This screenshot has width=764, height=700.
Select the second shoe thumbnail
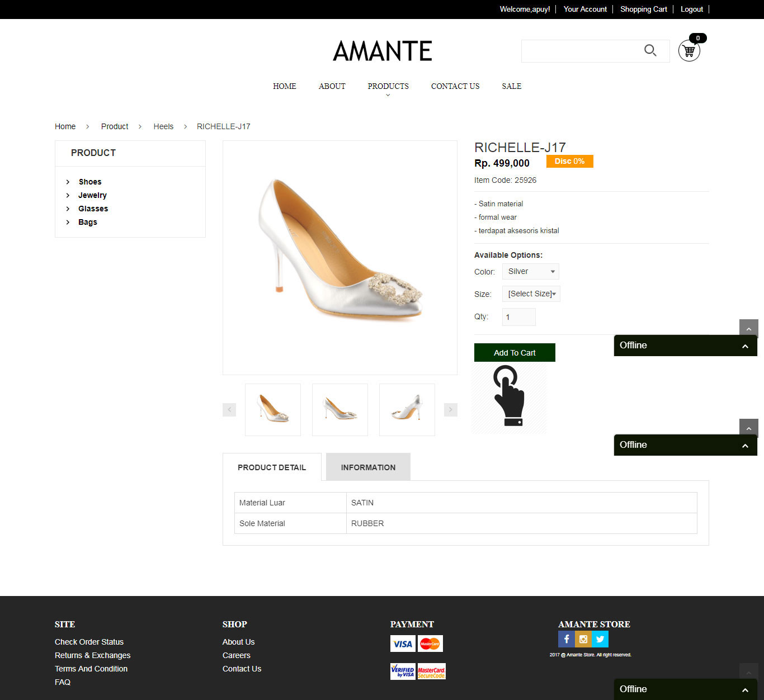click(x=340, y=410)
